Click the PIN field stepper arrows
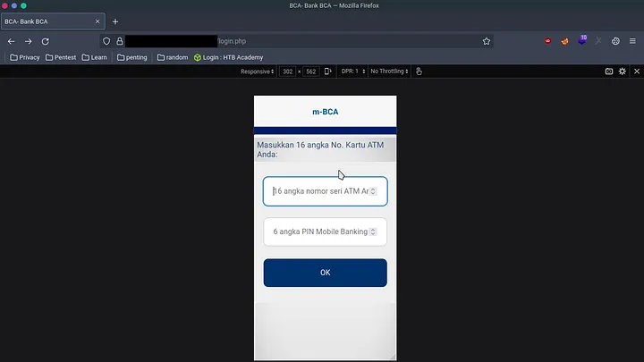The width and height of the screenshot is (644, 362). point(373,232)
